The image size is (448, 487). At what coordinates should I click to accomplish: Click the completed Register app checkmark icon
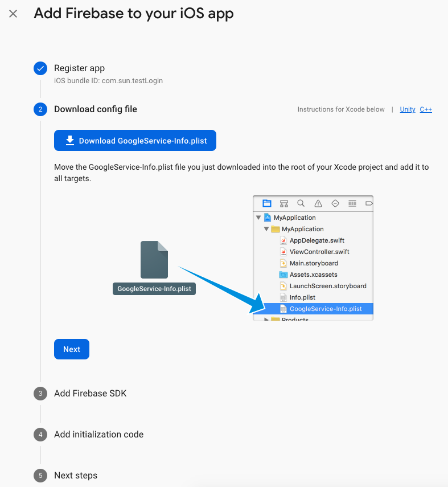pyautogui.click(x=40, y=68)
